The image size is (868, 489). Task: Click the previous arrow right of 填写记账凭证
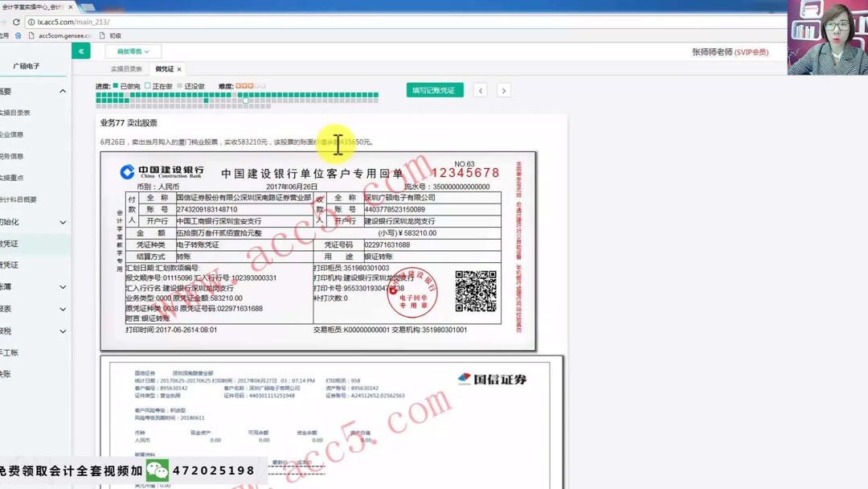(482, 89)
